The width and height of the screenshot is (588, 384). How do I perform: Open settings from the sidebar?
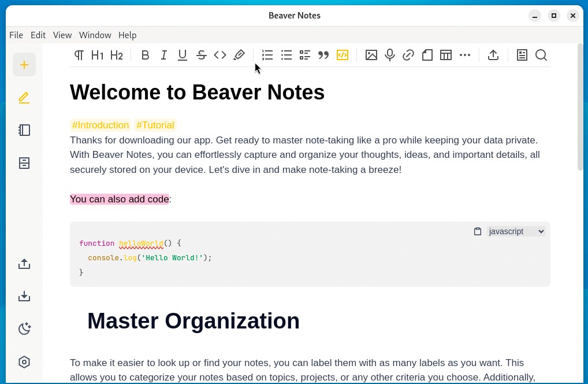tap(24, 362)
